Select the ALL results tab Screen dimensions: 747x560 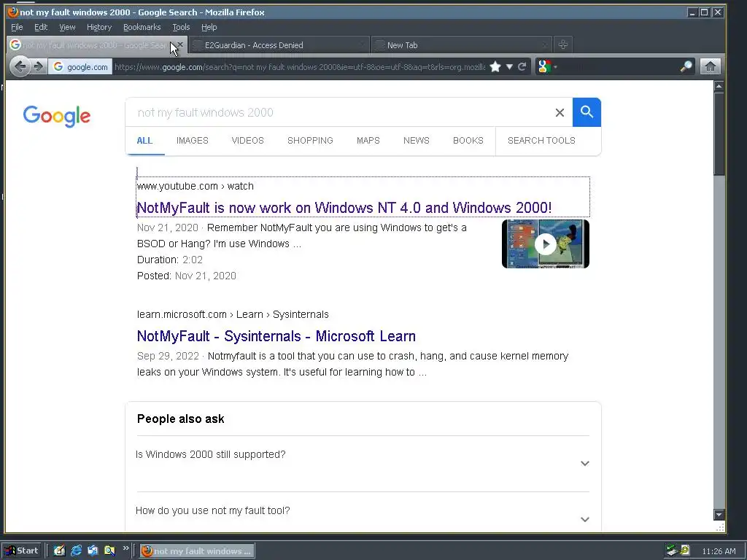[145, 141]
